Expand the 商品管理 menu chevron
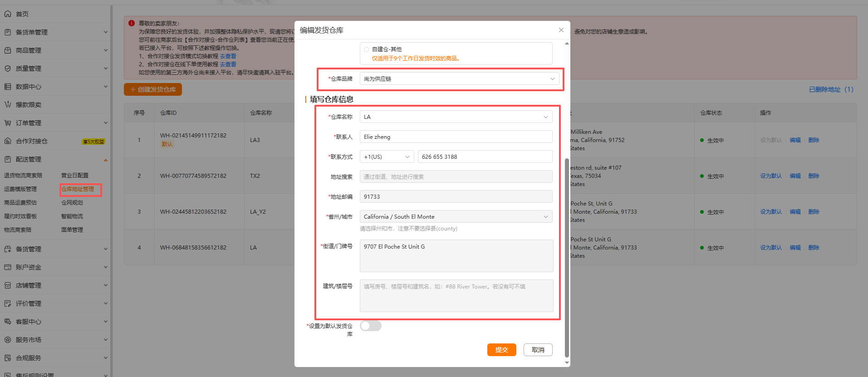This screenshot has width=868, height=377. [x=106, y=50]
